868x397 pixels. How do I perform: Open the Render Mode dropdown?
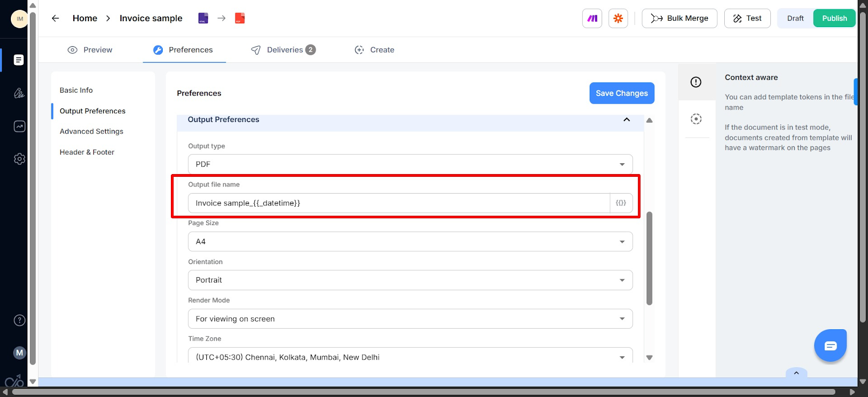[410, 319]
